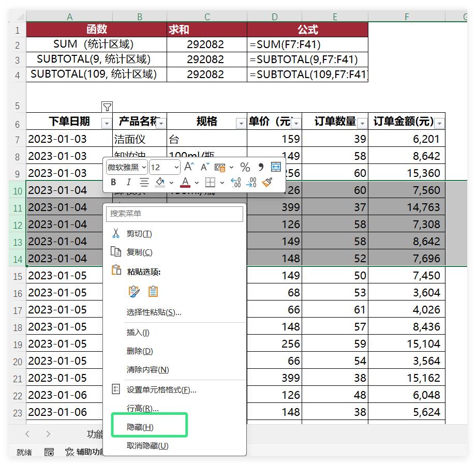
Task: Open 设置单元格格式(F) dialog
Action: click(174, 389)
